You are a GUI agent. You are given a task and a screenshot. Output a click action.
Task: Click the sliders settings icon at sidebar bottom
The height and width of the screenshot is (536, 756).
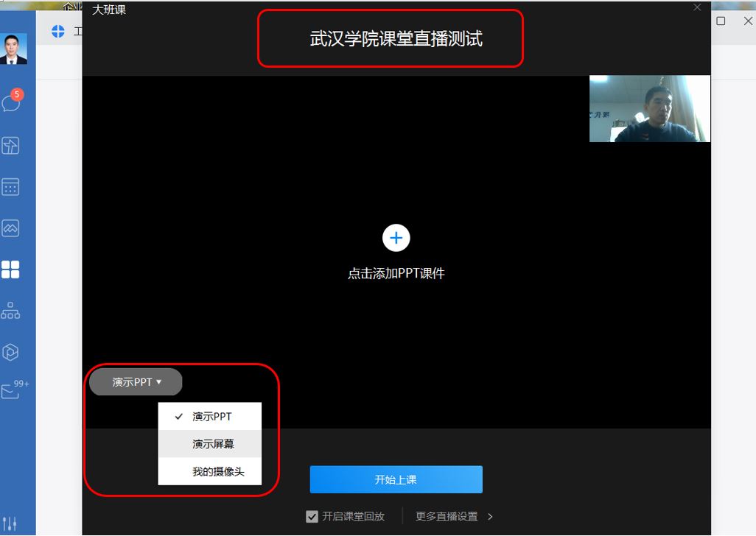pyautogui.click(x=10, y=525)
